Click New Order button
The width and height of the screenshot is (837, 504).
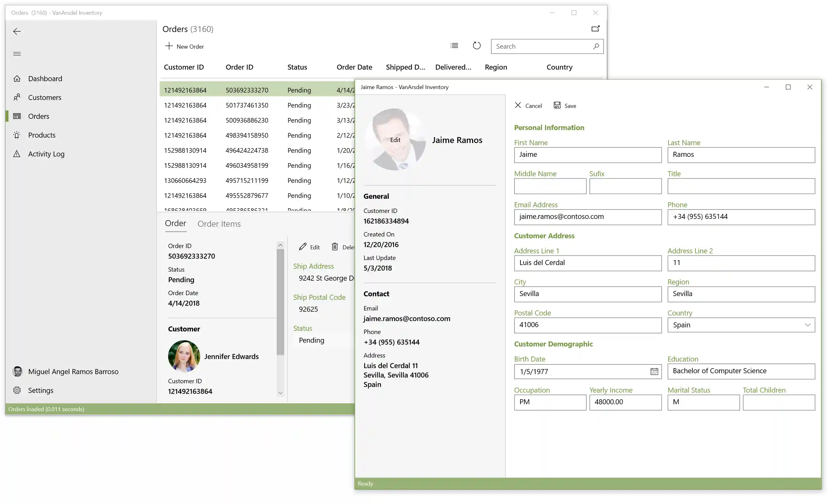point(184,46)
